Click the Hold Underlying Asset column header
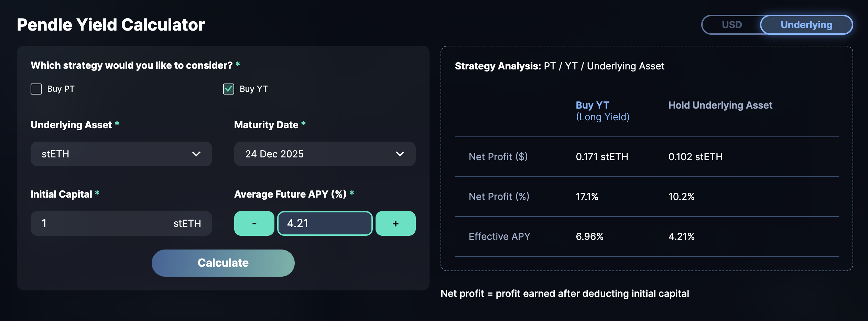 click(x=720, y=105)
